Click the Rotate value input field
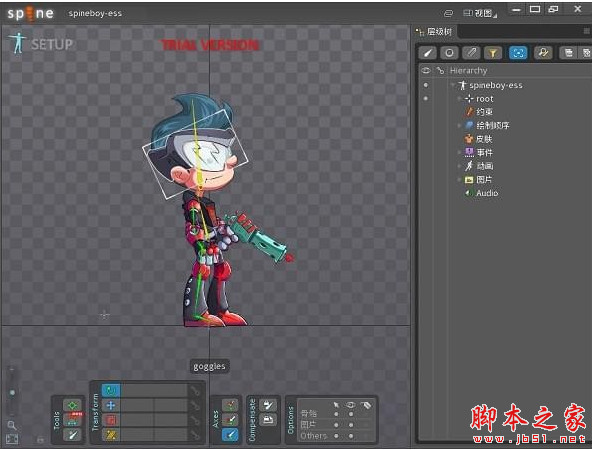The height and width of the screenshot is (450, 597). pos(155,391)
